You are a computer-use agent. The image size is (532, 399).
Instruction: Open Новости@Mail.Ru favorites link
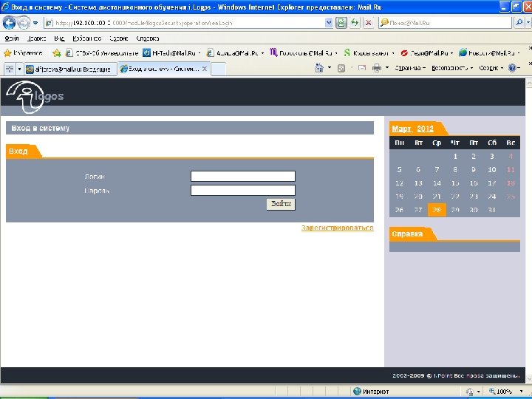(487, 53)
